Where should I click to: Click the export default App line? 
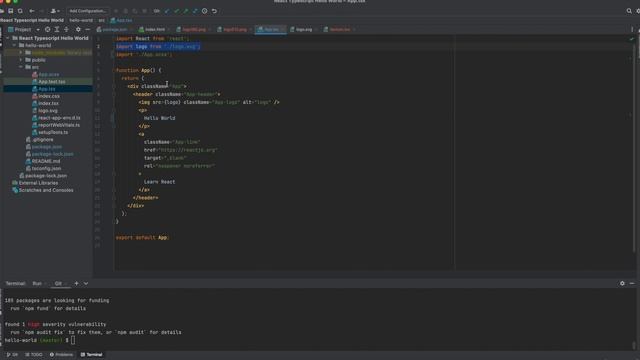pyautogui.click(x=142, y=238)
